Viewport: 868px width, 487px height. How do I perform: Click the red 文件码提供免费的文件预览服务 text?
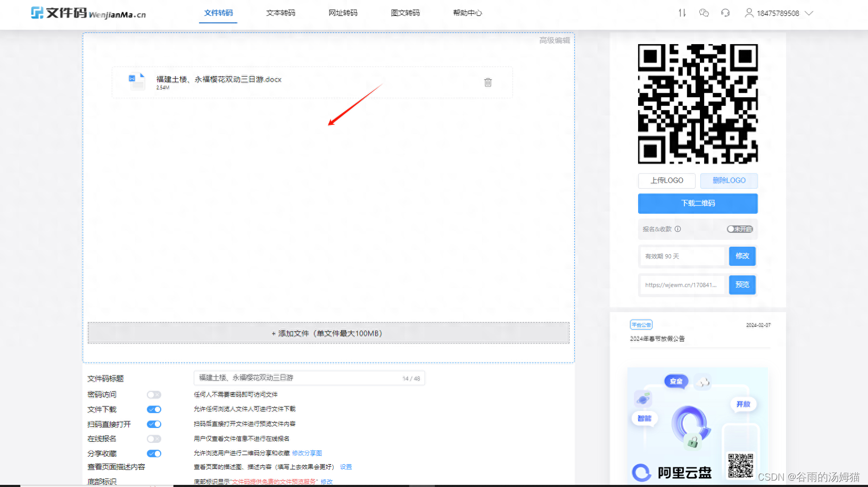(274, 482)
